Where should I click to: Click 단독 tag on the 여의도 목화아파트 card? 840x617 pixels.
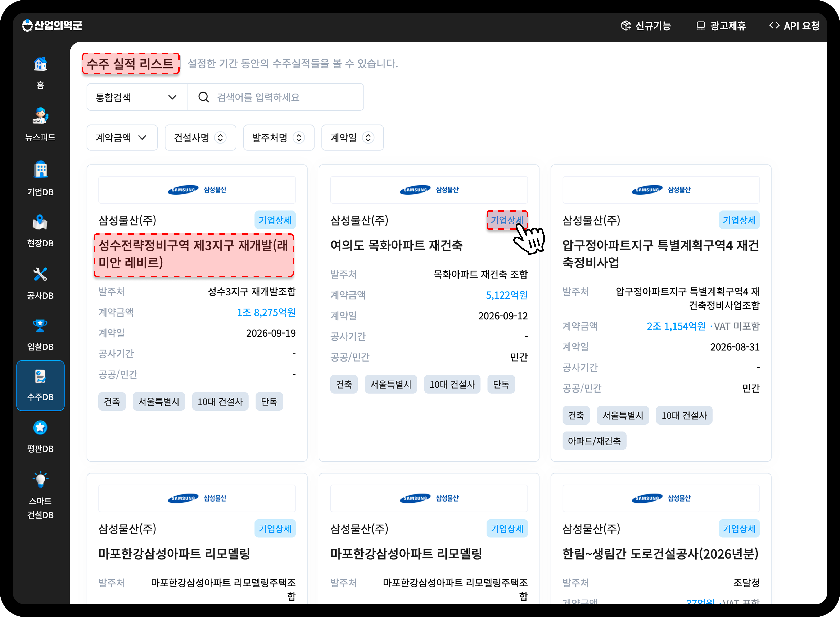(501, 384)
